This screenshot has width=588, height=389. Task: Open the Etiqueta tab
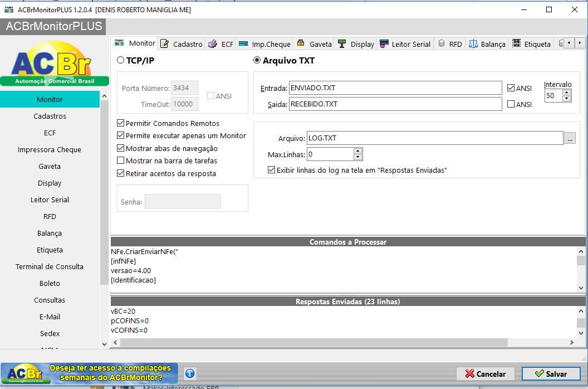(x=531, y=44)
